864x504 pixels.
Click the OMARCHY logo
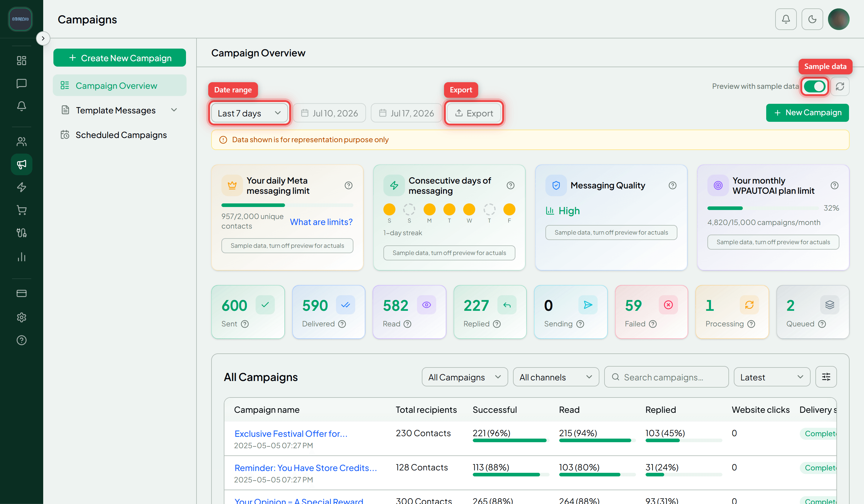pos(21,19)
